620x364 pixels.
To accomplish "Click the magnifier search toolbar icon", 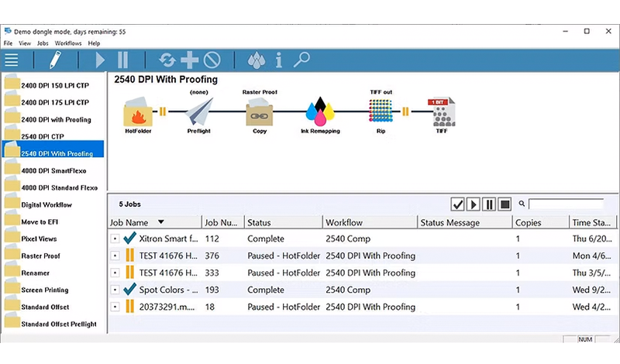I will coord(301,60).
